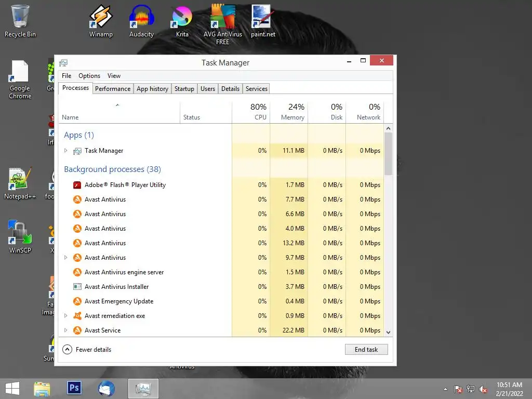The height and width of the screenshot is (399, 532).
Task: Click the Avast Antivirus engine server icon
Action: [77, 272]
